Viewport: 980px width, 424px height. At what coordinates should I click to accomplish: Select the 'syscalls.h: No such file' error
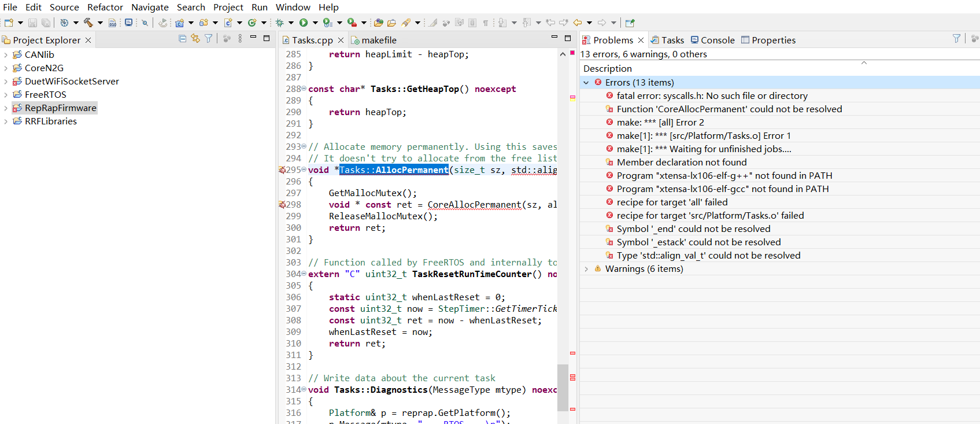click(712, 96)
